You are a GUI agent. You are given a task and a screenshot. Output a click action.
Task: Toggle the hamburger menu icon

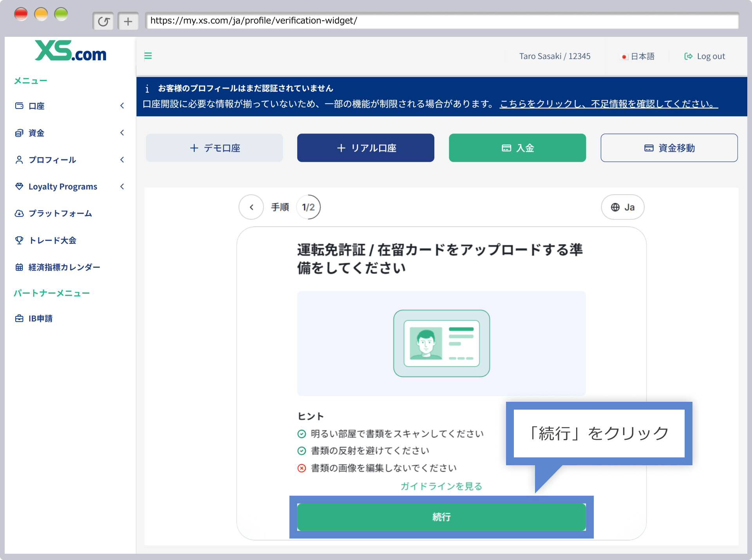click(148, 56)
